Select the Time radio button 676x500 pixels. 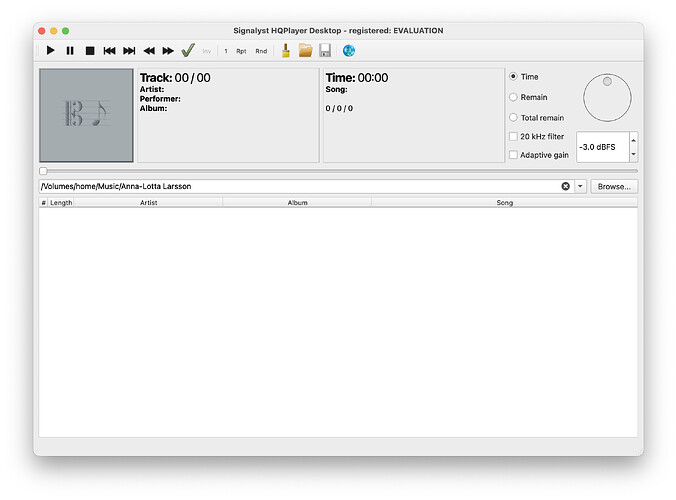tap(513, 77)
